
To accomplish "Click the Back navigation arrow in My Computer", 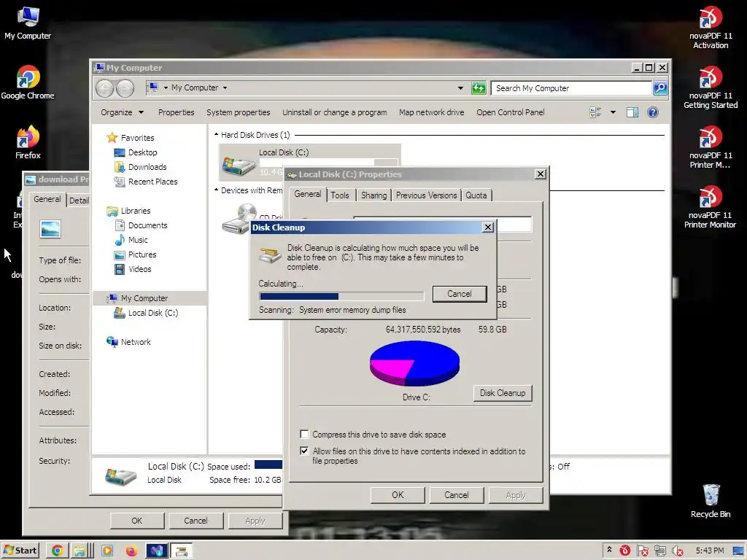I will (105, 88).
